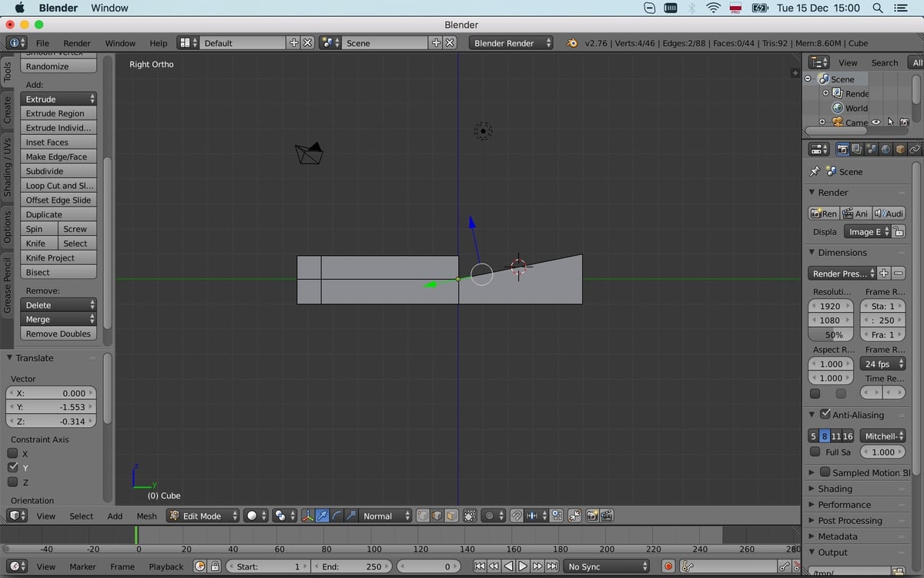Open the Mesh menu in viewport header
Viewport: 924px width, 578px height.
tap(146, 516)
